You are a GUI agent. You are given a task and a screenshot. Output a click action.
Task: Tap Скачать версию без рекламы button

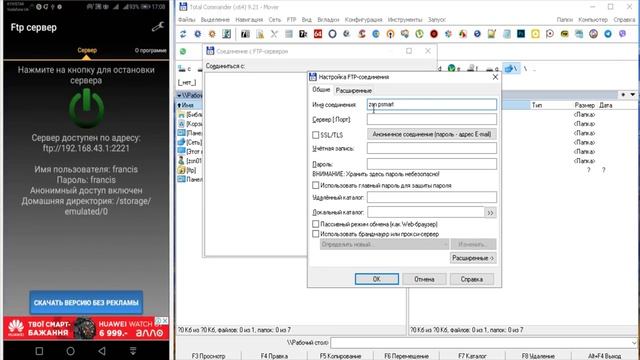pos(86,303)
